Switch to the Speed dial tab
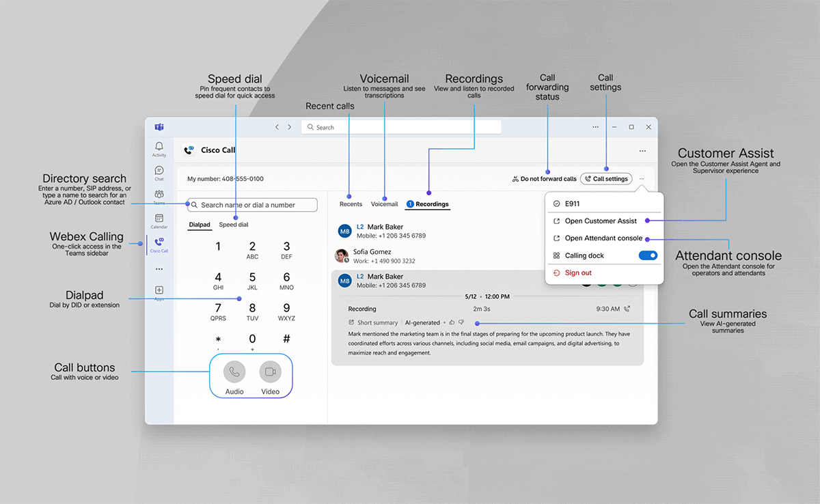This screenshot has width=820, height=504. 234,225
